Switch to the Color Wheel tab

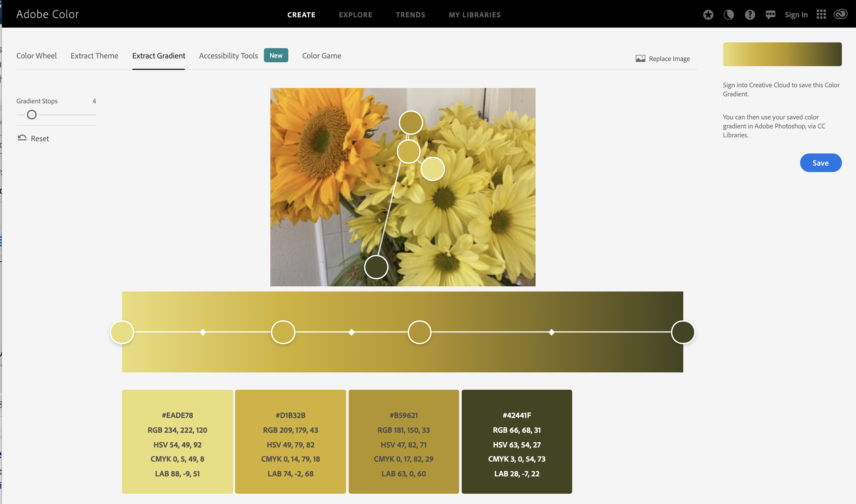click(36, 55)
